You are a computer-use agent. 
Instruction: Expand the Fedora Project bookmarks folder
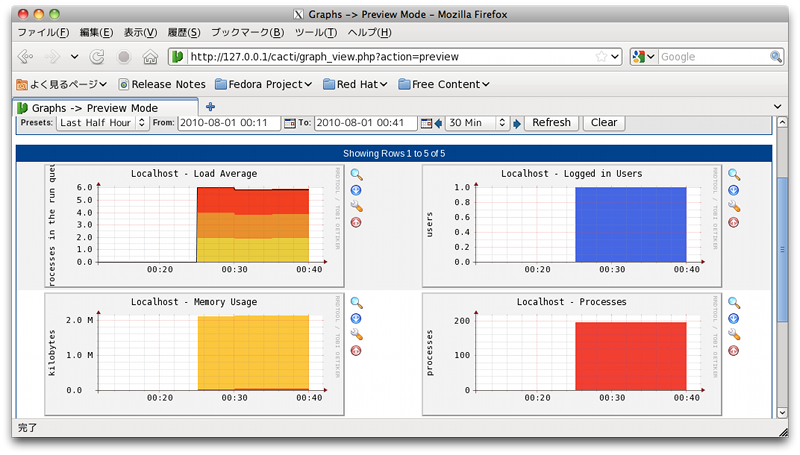[264, 85]
